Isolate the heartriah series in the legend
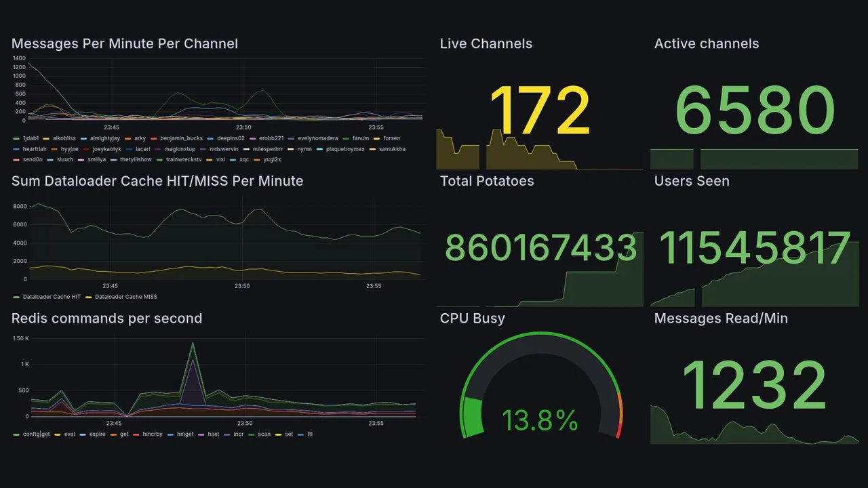Viewport: 868px width, 488px height. 35,149
